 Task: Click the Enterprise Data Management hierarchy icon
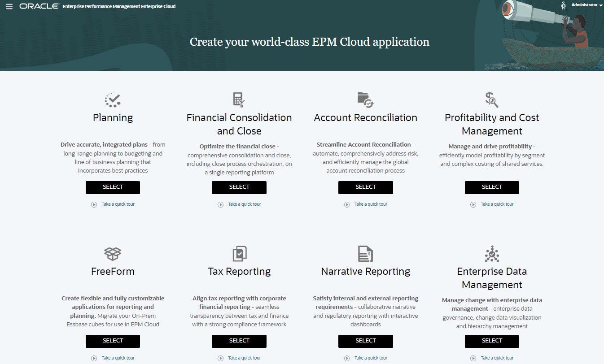pyautogui.click(x=492, y=254)
